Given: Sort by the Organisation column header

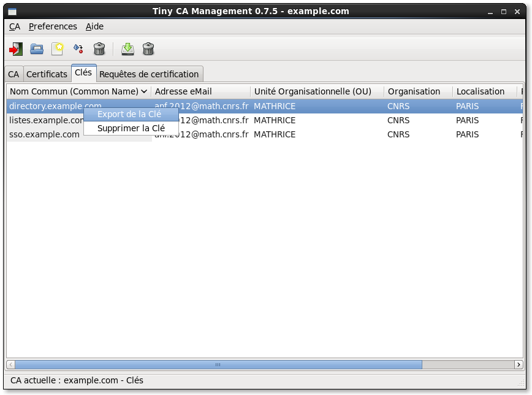Looking at the screenshot, I should click(414, 91).
